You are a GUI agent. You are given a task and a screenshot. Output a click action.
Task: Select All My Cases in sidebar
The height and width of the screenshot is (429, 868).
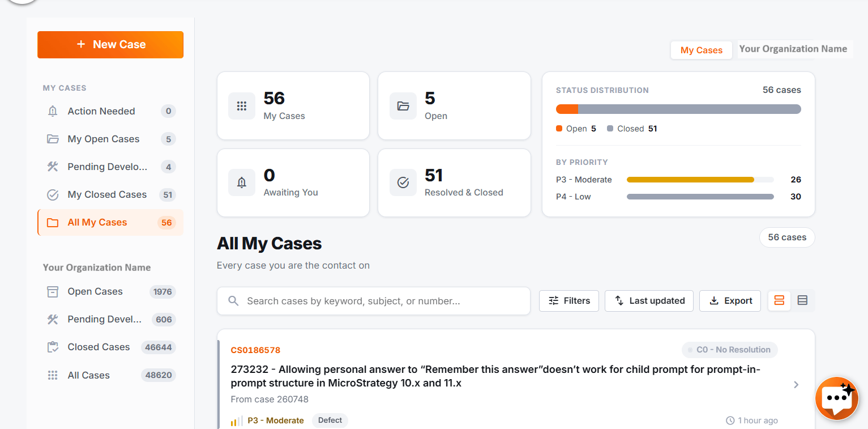[110, 223]
